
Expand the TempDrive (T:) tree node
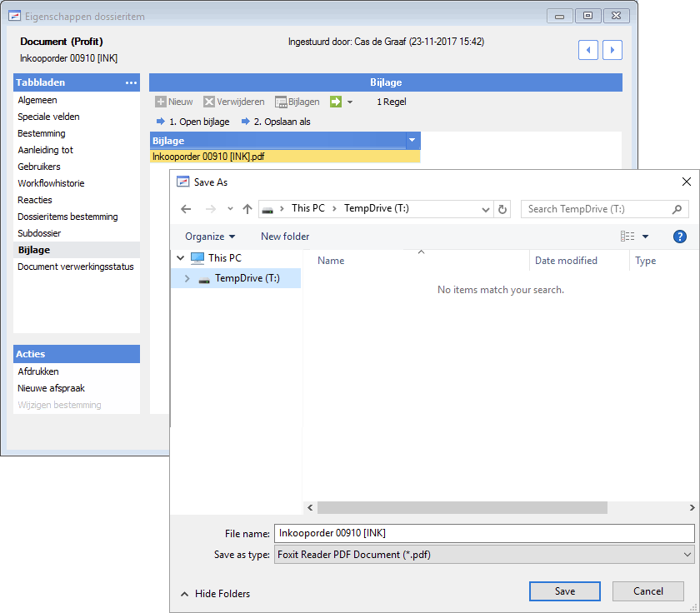(187, 278)
